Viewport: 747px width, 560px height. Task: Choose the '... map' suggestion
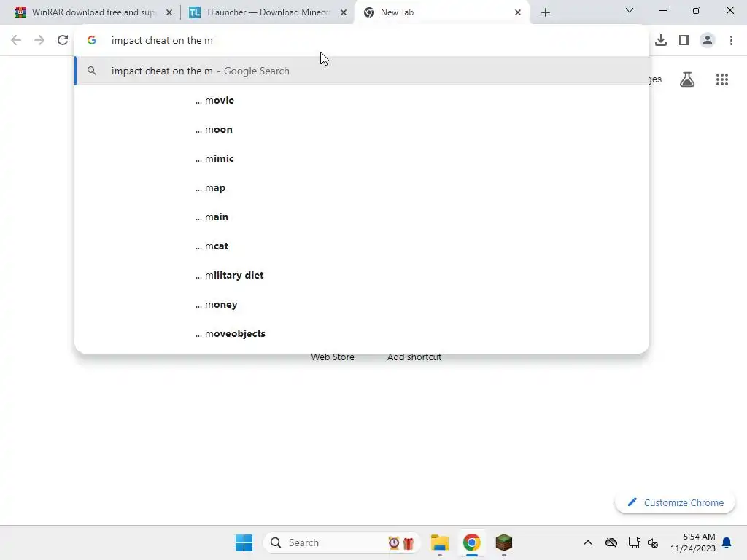tap(362, 188)
